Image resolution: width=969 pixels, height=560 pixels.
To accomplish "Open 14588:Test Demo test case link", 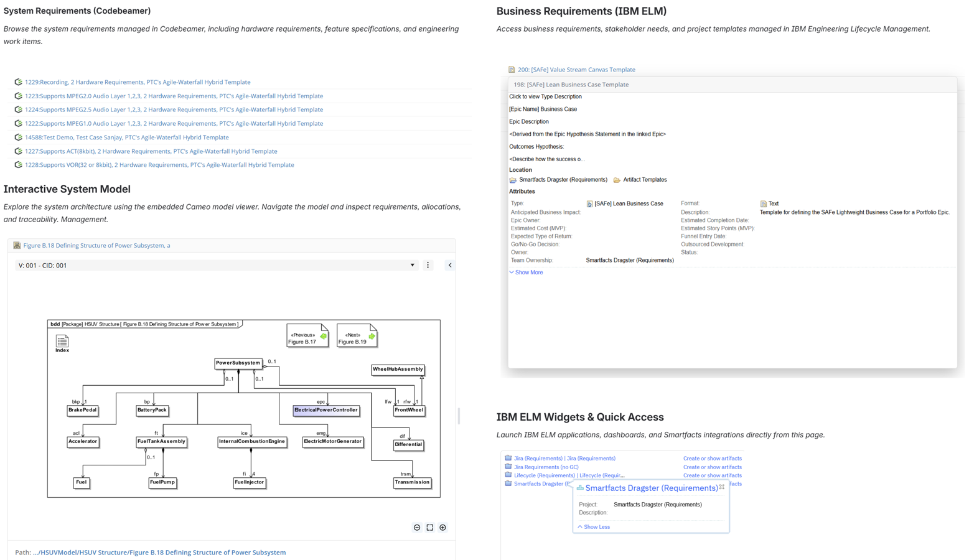I will click(x=126, y=138).
